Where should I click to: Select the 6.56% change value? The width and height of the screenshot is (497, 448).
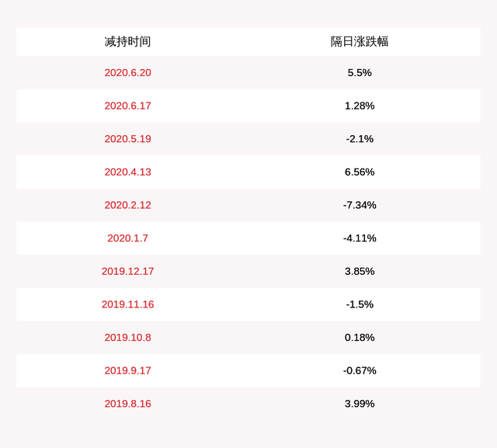[x=360, y=172]
